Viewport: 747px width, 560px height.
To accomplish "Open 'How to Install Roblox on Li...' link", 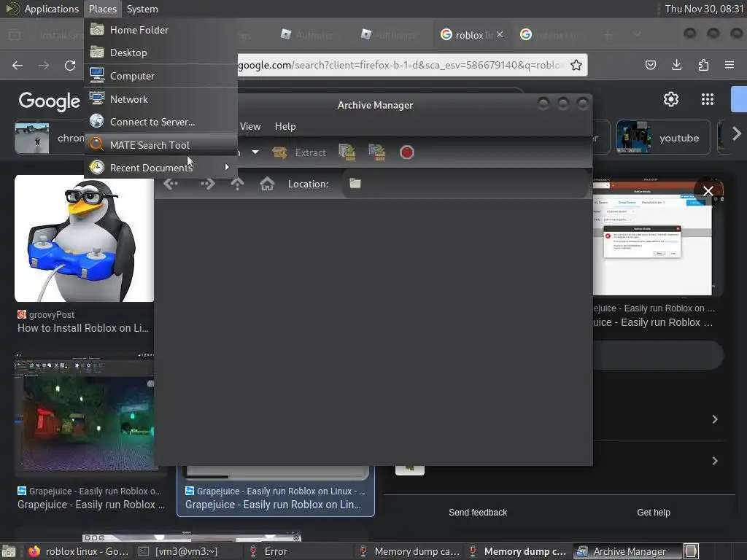I will pyautogui.click(x=83, y=328).
